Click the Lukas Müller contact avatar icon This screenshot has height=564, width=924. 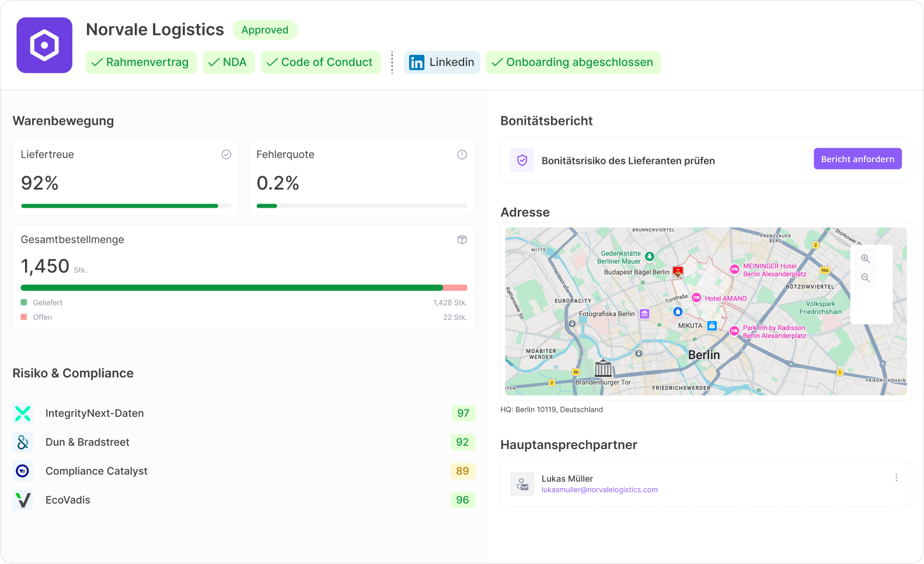coord(522,484)
